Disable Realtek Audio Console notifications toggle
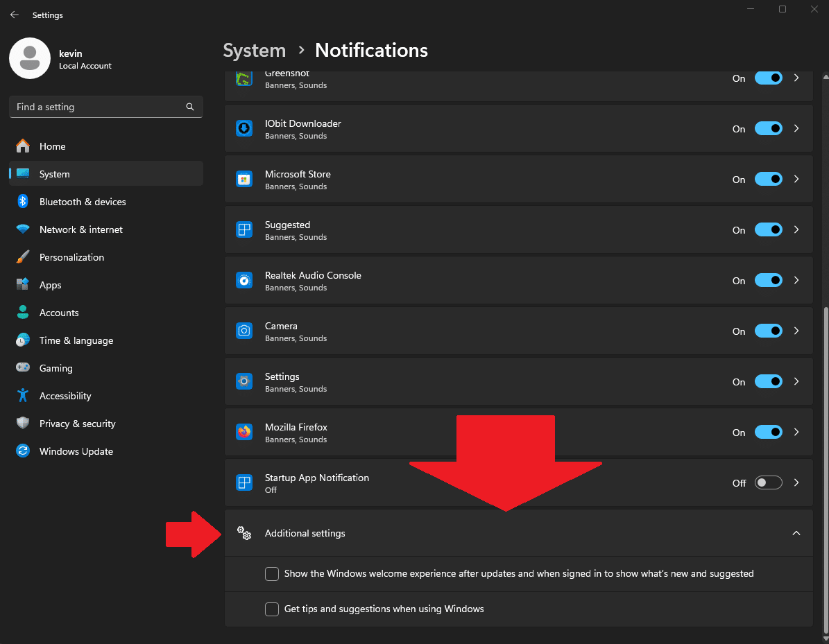The image size is (829, 644). 768,281
